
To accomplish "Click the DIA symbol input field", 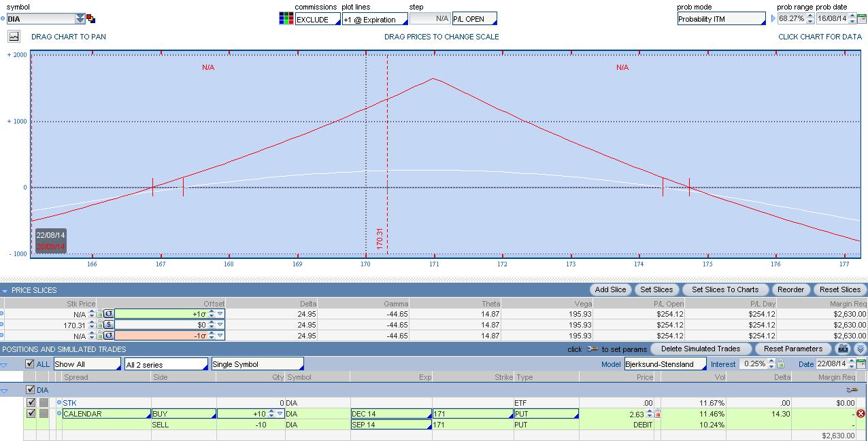I will (x=41, y=19).
